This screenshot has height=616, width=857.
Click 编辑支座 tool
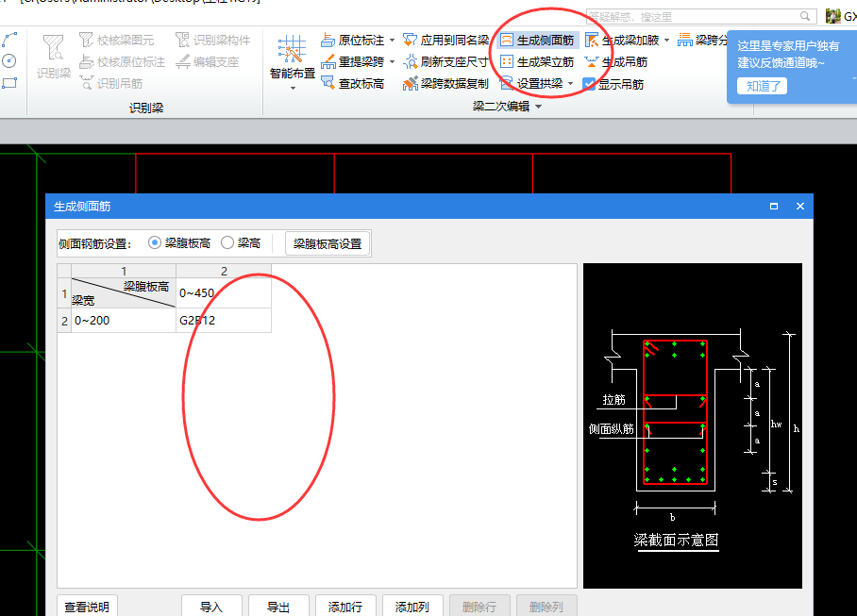pos(207,61)
